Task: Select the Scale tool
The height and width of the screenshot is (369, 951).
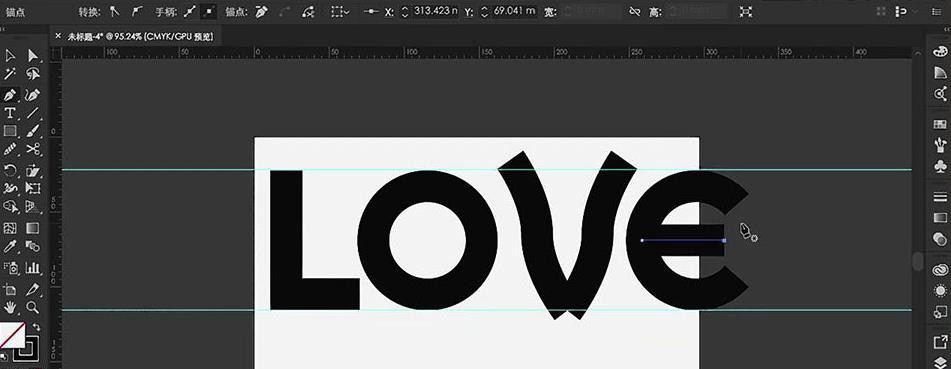Action: (33, 171)
